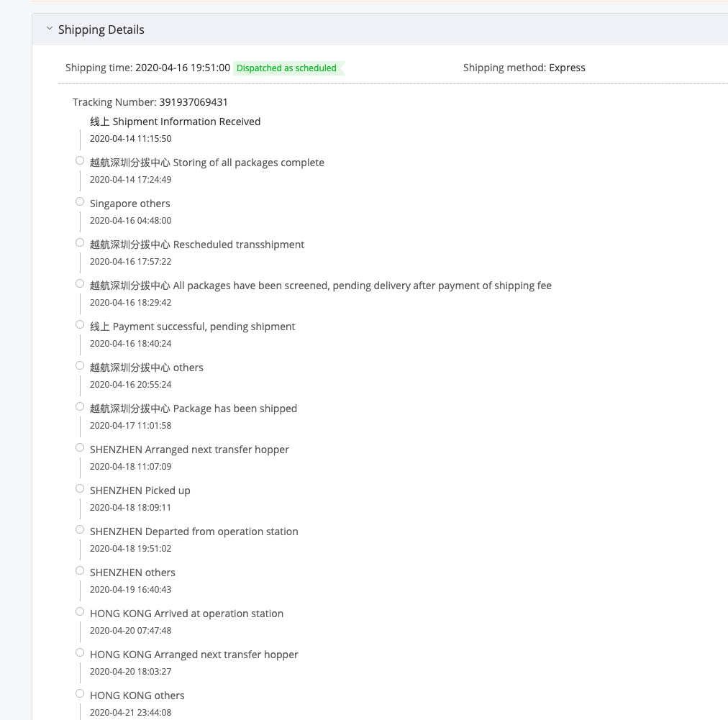
Task: Click circle marker beside Singapore others
Action: coord(80,201)
